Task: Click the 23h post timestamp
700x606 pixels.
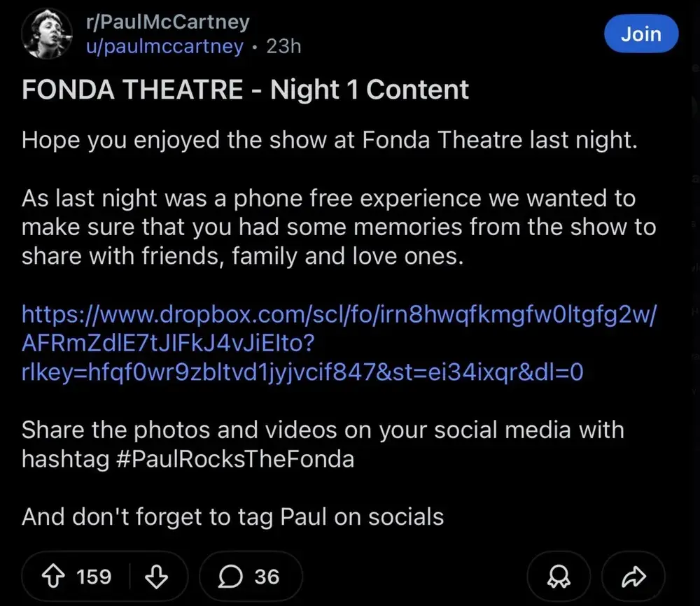Action: tap(284, 46)
